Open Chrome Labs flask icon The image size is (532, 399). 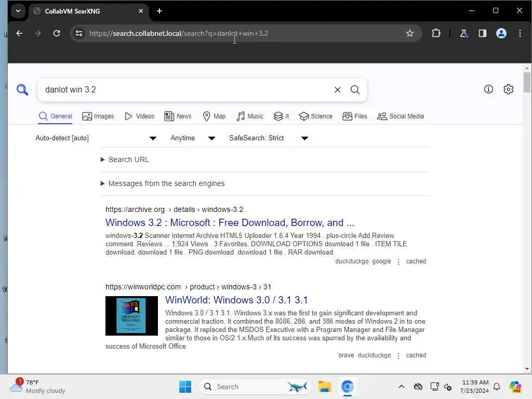tap(463, 33)
